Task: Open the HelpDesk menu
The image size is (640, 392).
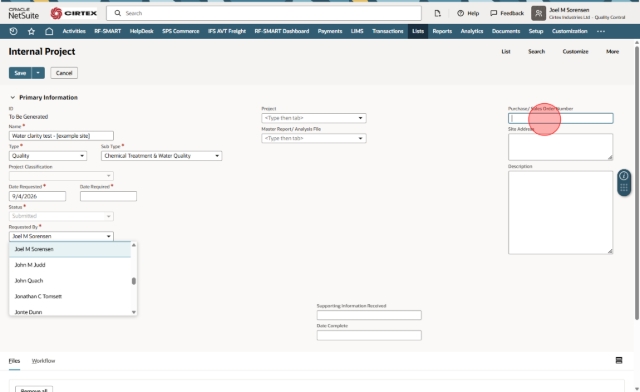Action: tap(142, 31)
